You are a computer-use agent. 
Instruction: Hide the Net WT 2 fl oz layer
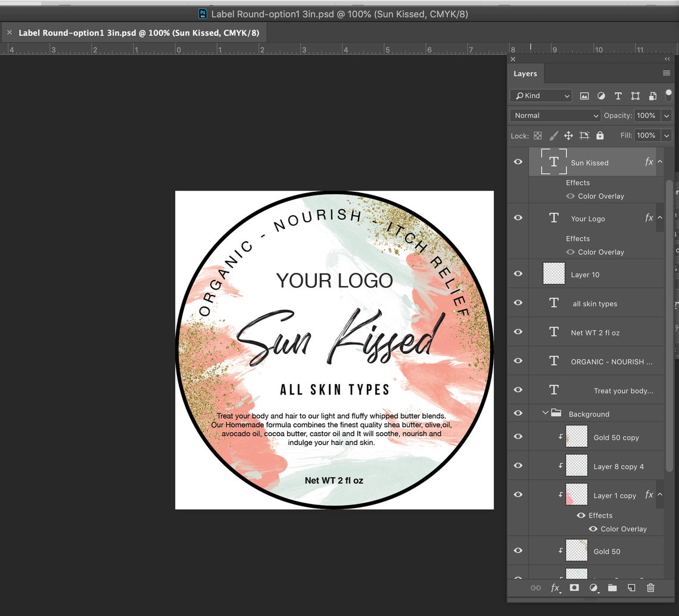tap(518, 332)
